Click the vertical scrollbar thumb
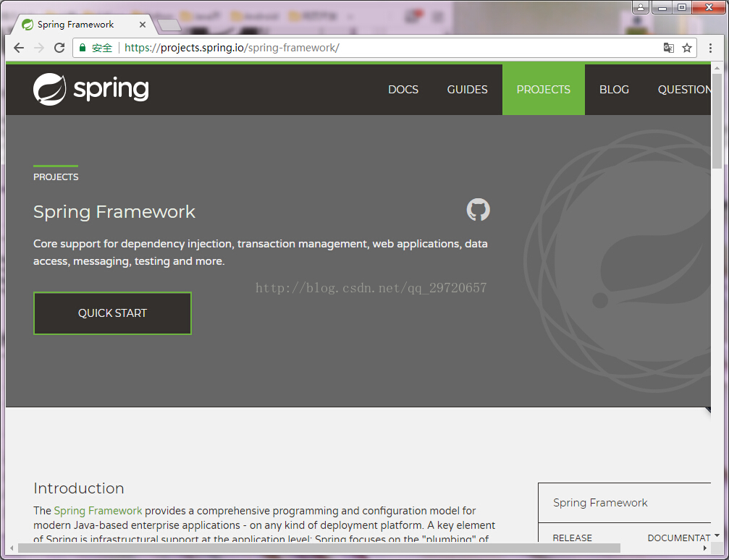 (x=717, y=121)
